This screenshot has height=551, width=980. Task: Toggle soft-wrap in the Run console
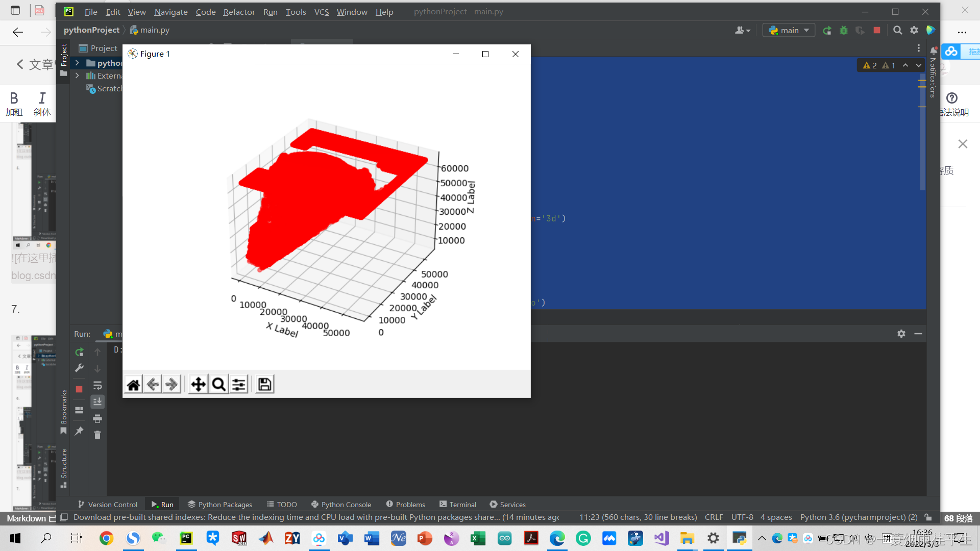tap(97, 385)
